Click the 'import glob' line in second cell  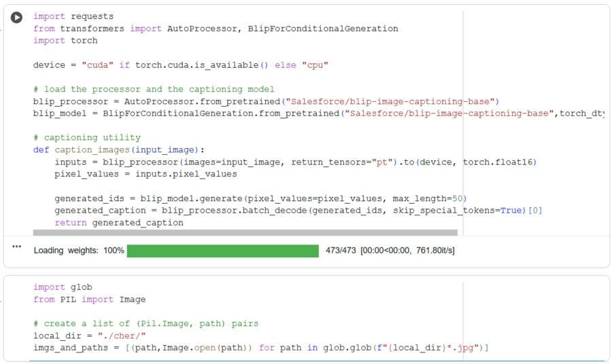click(x=63, y=287)
